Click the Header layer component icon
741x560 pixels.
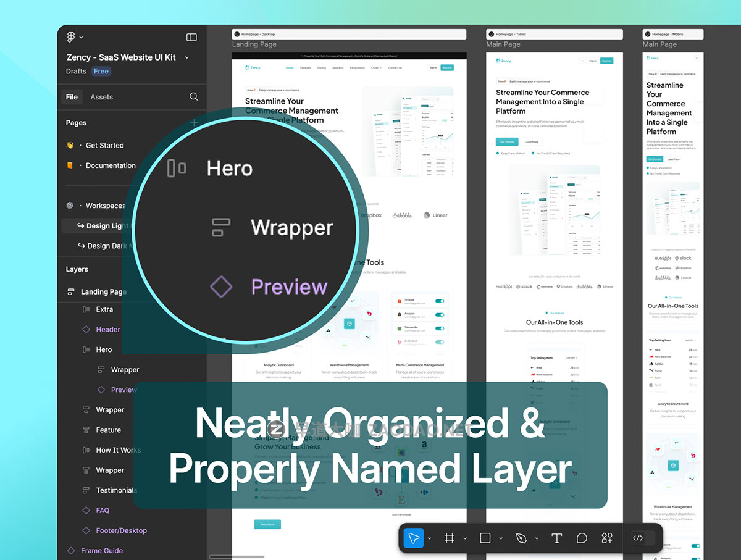click(x=86, y=330)
